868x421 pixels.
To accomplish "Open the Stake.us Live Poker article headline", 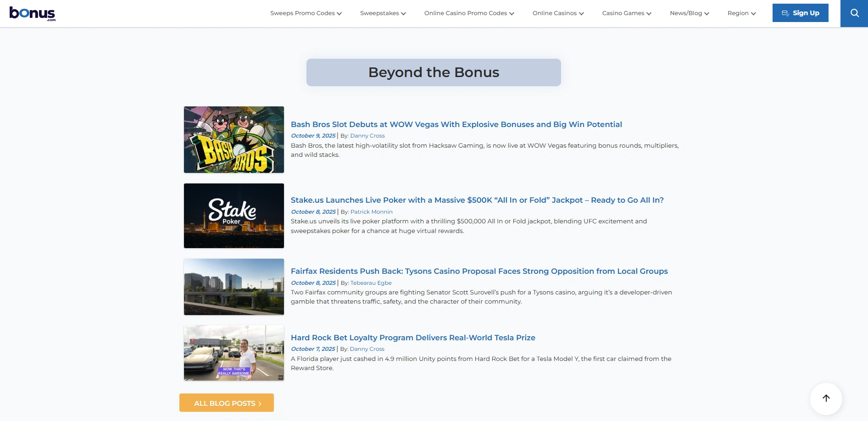I will coord(477,200).
